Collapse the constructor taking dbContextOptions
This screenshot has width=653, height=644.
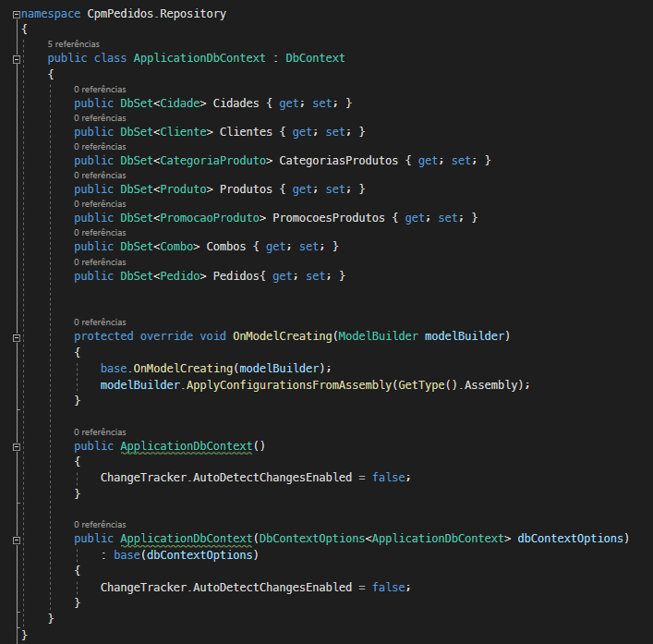(17, 541)
